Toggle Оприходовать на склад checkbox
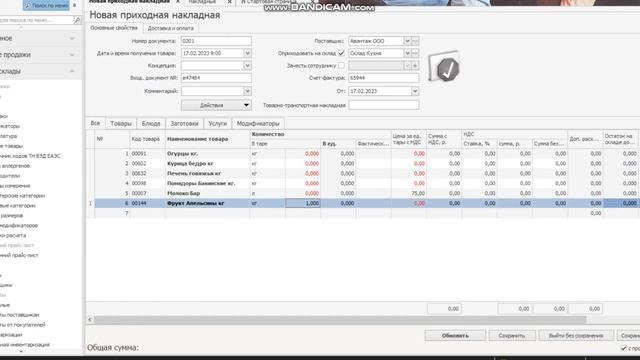This screenshot has height=360, width=640. coord(341,53)
